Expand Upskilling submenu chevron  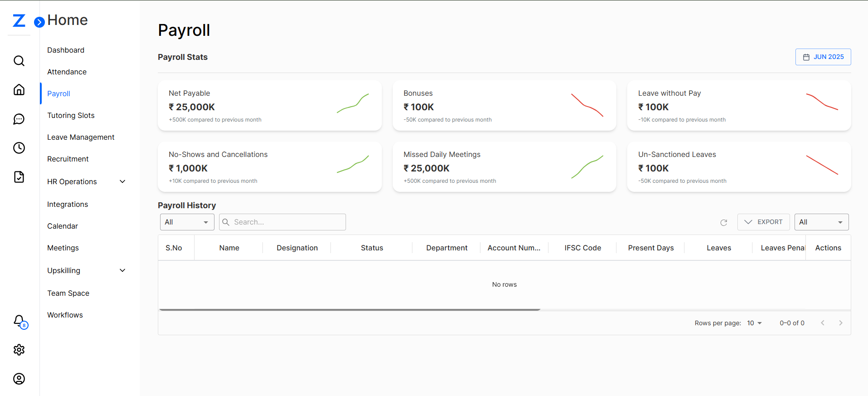tap(122, 270)
